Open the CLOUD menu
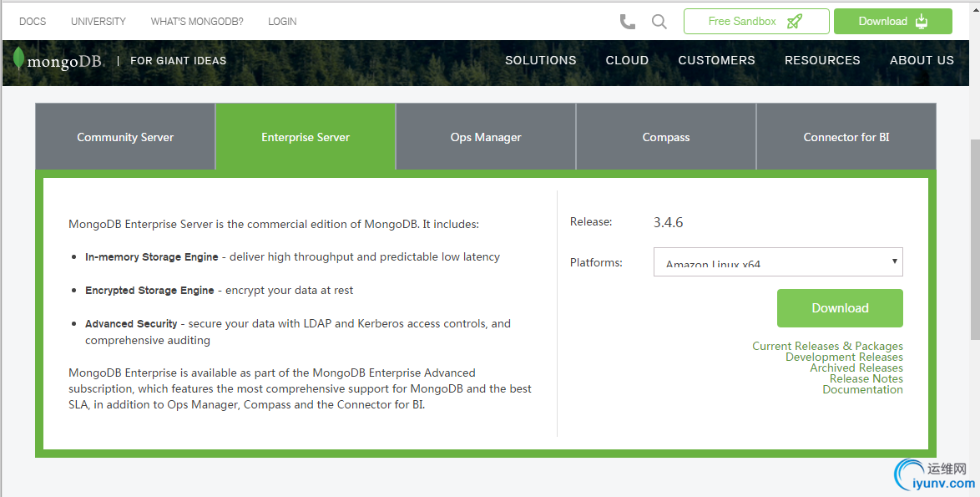The image size is (980, 497). click(627, 60)
